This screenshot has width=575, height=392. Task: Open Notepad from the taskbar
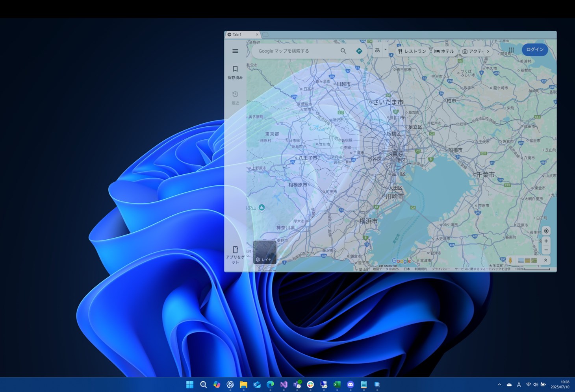(x=364, y=385)
